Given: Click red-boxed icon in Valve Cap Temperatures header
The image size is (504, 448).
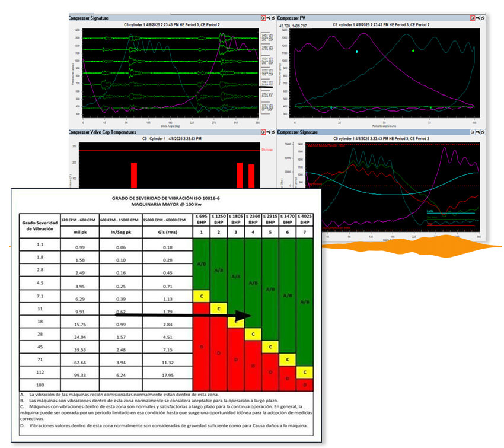Looking at the screenshot, I should pos(263,132).
